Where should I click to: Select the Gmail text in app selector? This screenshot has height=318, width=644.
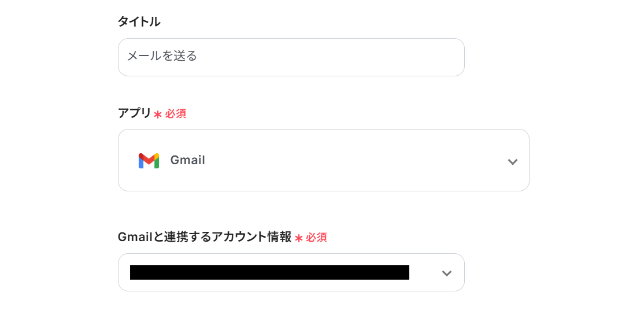(187, 160)
